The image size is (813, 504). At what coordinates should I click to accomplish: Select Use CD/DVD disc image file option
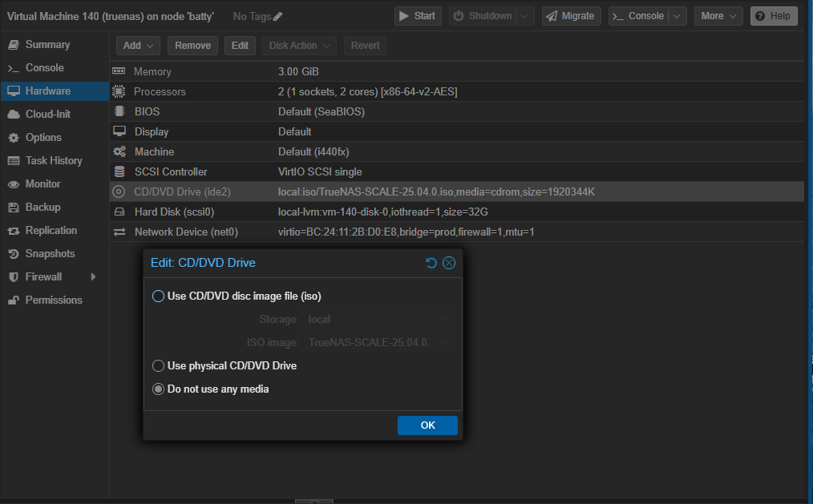(x=158, y=296)
